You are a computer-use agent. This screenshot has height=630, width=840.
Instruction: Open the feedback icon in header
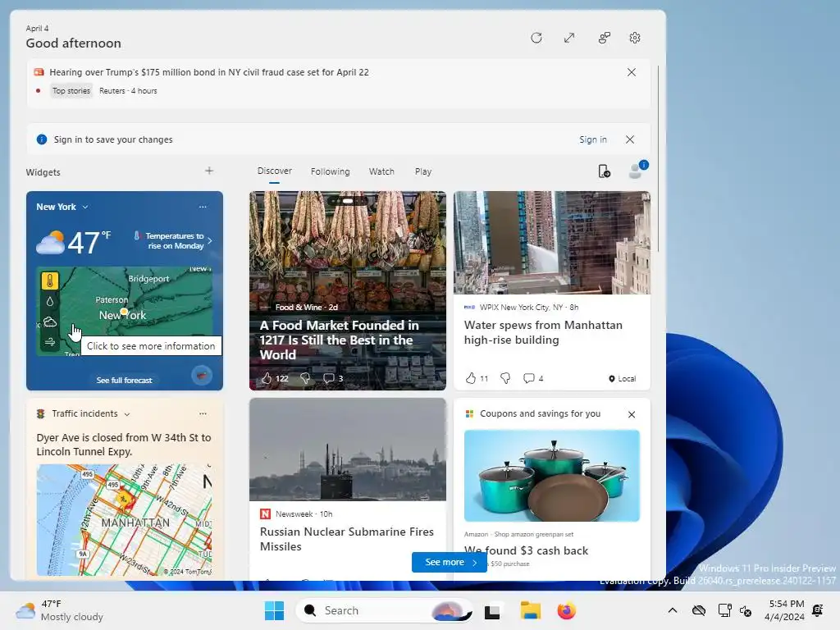click(x=605, y=38)
